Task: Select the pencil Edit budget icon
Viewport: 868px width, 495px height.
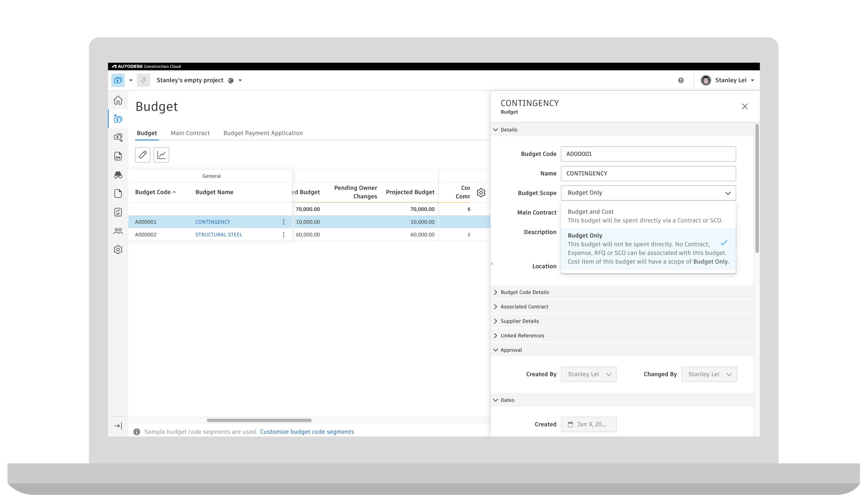Action: 142,155
